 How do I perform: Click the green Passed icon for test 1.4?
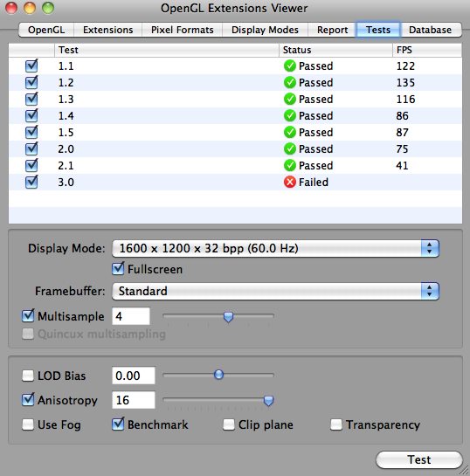pyautogui.click(x=290, y=115)
